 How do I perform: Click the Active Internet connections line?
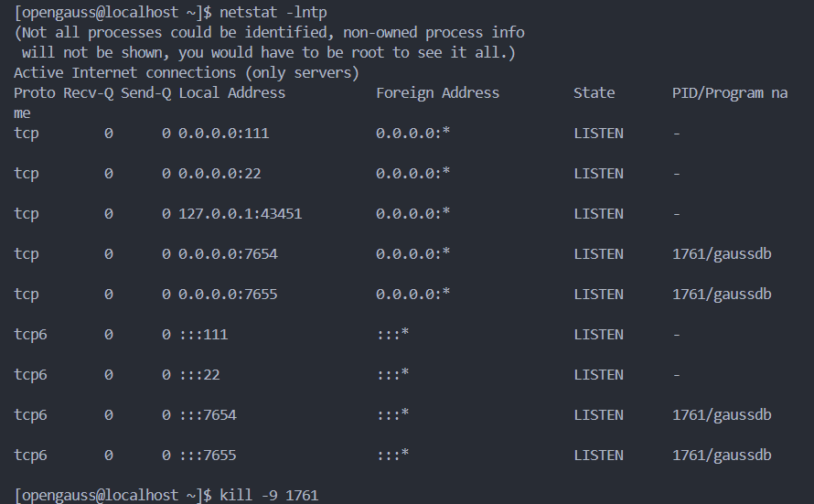[187, 72]
